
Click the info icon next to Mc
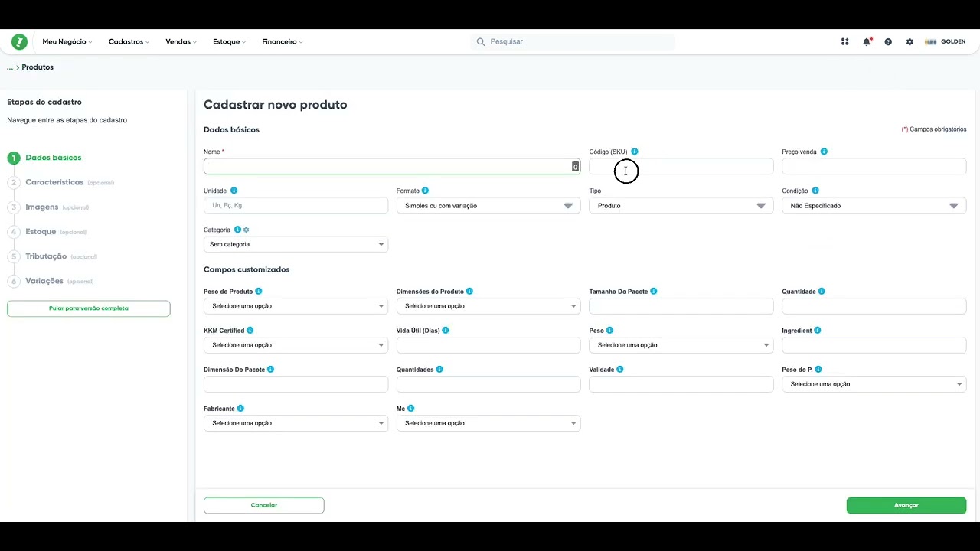point(410,409)
